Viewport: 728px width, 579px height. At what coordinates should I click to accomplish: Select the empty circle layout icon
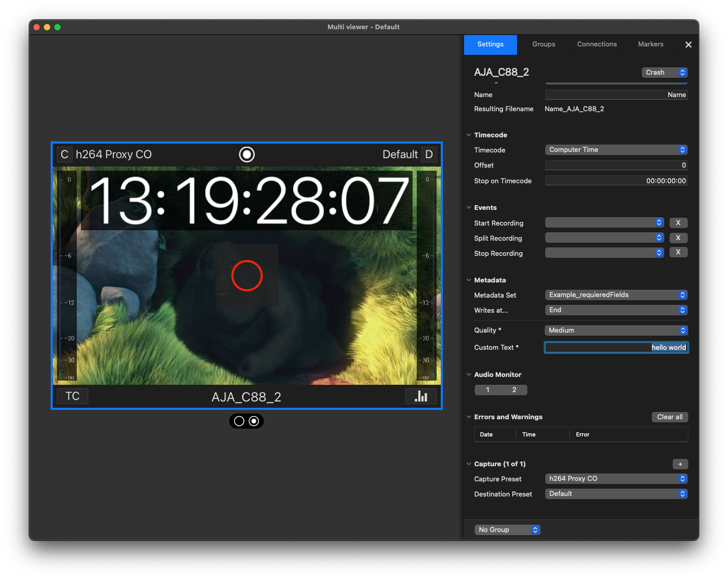tap(239, 421)
